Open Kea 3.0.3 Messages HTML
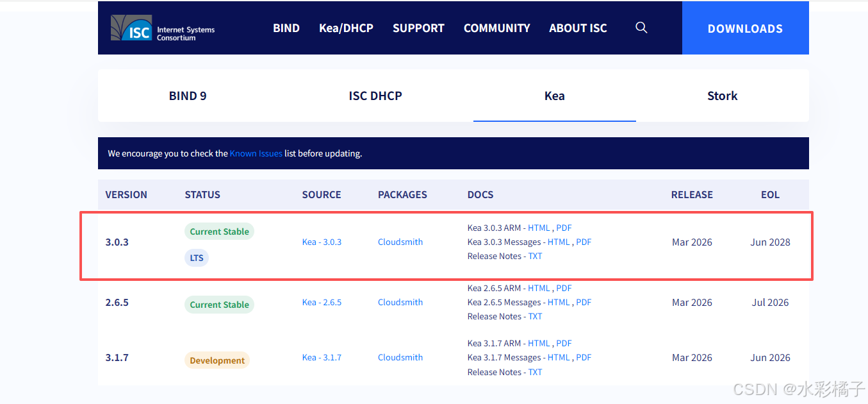The width and height of the screenshot is (868, 404). tap(559, 242)
